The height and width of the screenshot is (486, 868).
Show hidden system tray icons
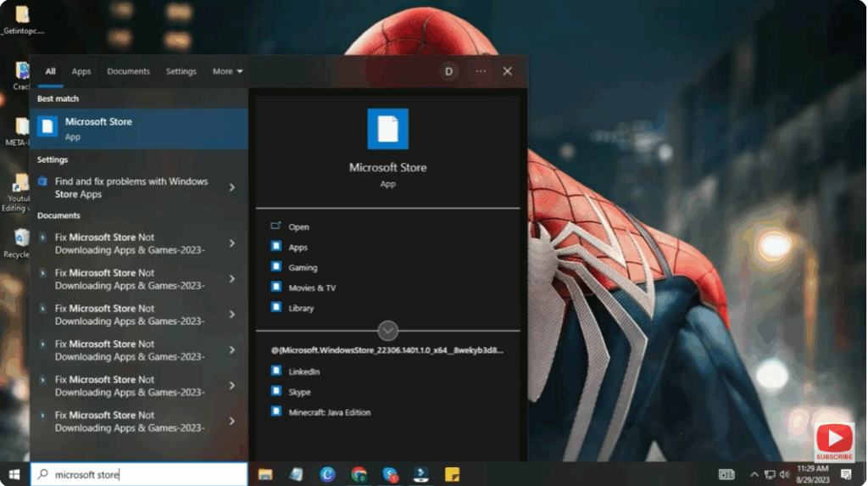(x=754, y=474)
